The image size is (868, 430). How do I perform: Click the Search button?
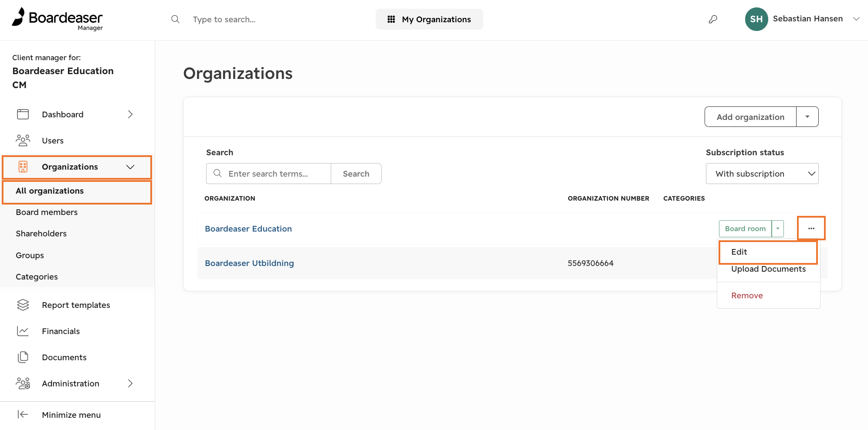pyautogui.click(x=356, y=174)
